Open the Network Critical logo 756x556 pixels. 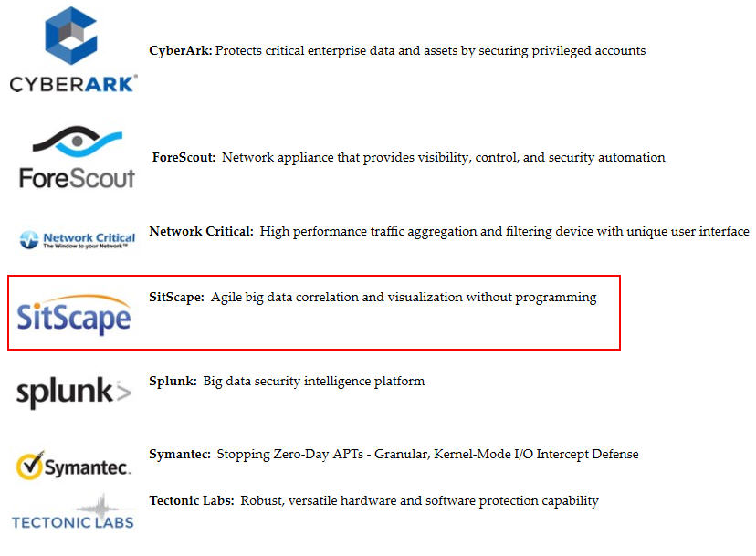(77, 239)
